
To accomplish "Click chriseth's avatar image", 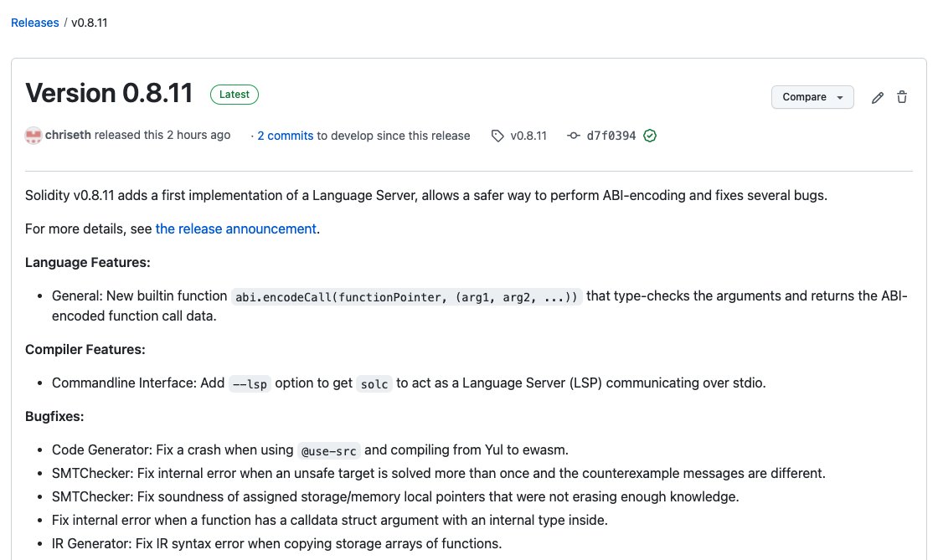I will (x=33, y=136).
